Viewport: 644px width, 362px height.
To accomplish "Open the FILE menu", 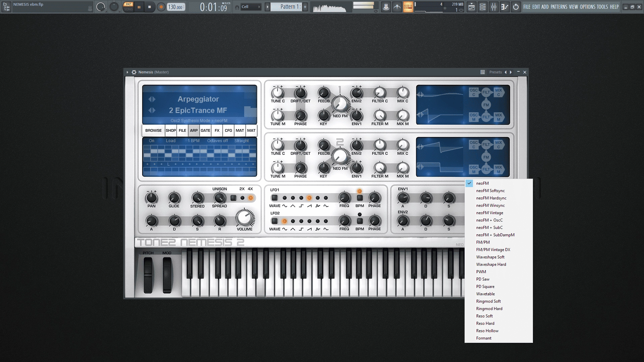I will tap(527, 7).
